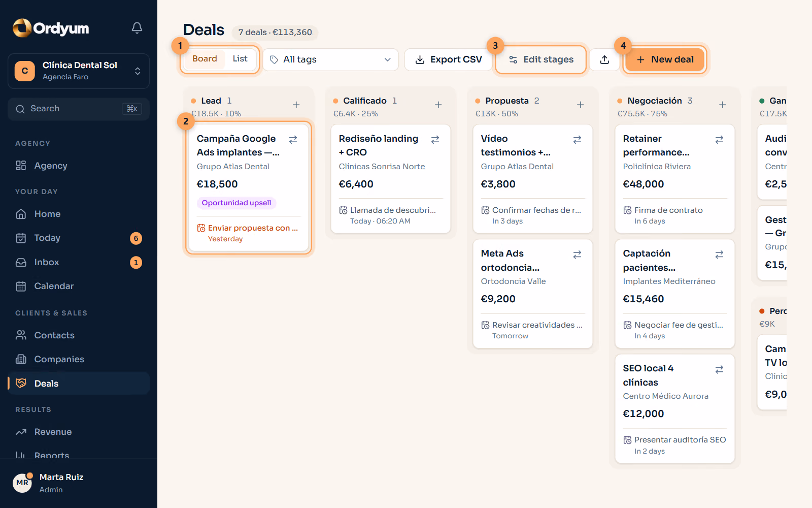Open Today in the sidebar
This screenshot has width=812, height=508.
tap(79, 238)
